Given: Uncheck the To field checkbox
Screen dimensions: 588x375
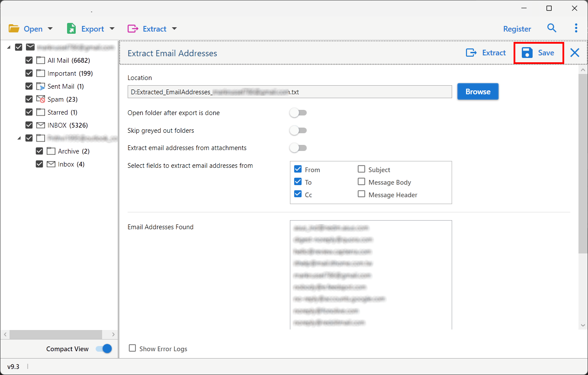Looking at the screenshot, I should pos(298,182).
